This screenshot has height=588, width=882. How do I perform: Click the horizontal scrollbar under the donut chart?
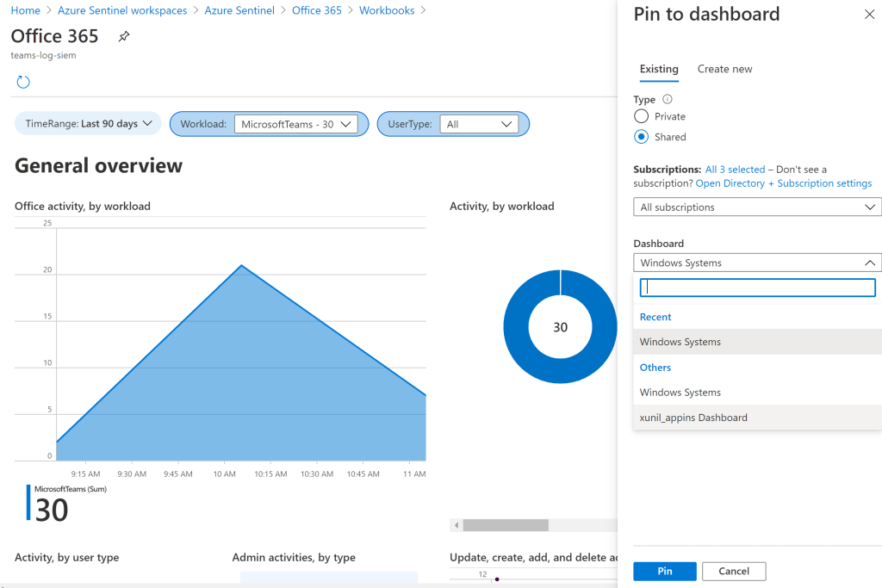(x=505, y=525)
